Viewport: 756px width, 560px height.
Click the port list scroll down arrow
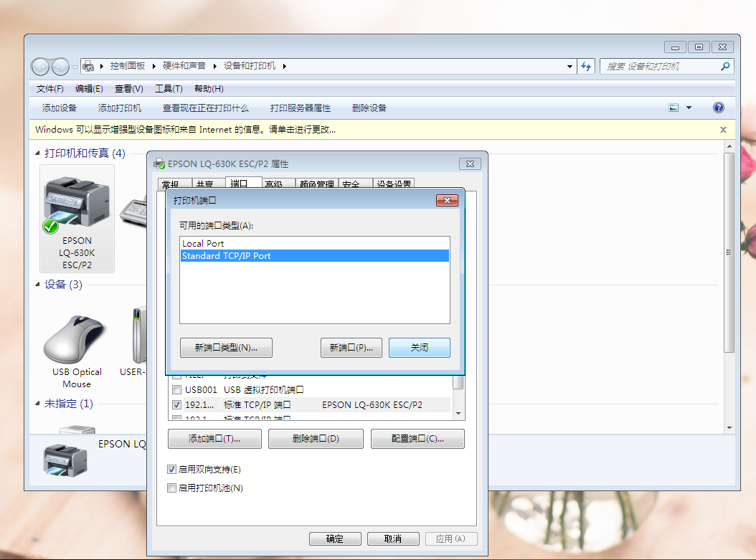[x=458, y=414]
